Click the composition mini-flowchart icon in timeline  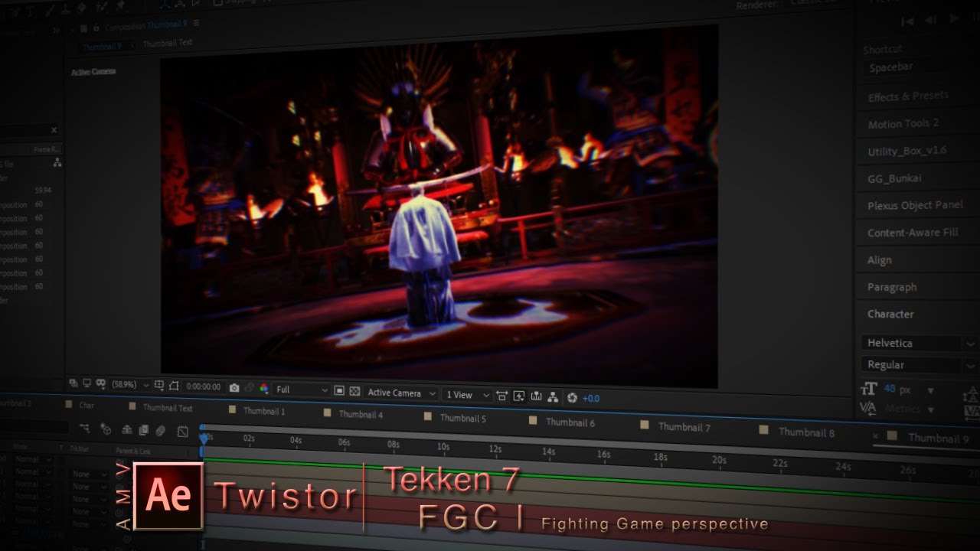pyautogui.click(x=85, y=429)
